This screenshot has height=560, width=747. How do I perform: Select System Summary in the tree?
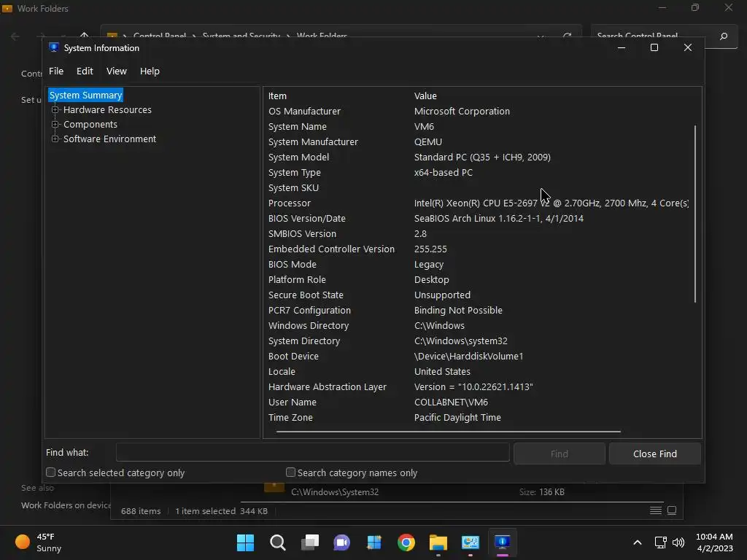point(86,95)
